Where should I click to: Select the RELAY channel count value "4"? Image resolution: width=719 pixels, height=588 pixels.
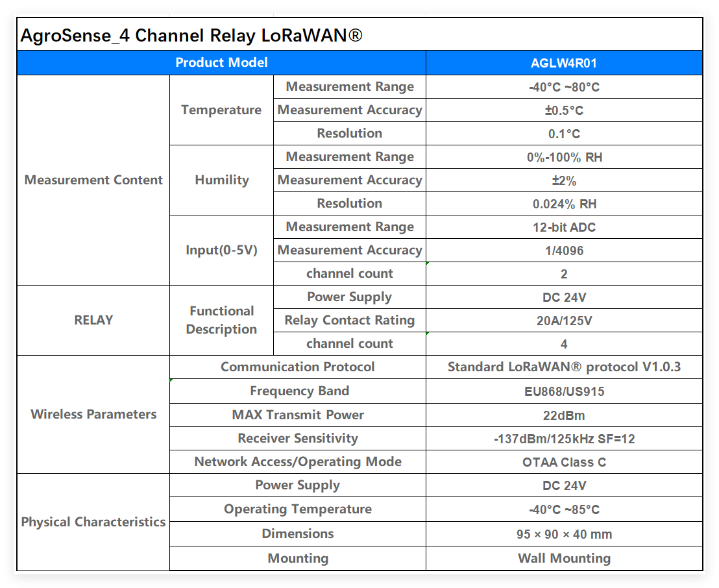tap(564, 345)
